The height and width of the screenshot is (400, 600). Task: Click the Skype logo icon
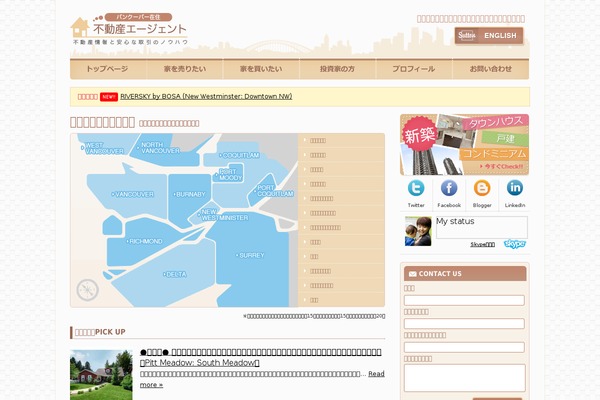(515, 244)
